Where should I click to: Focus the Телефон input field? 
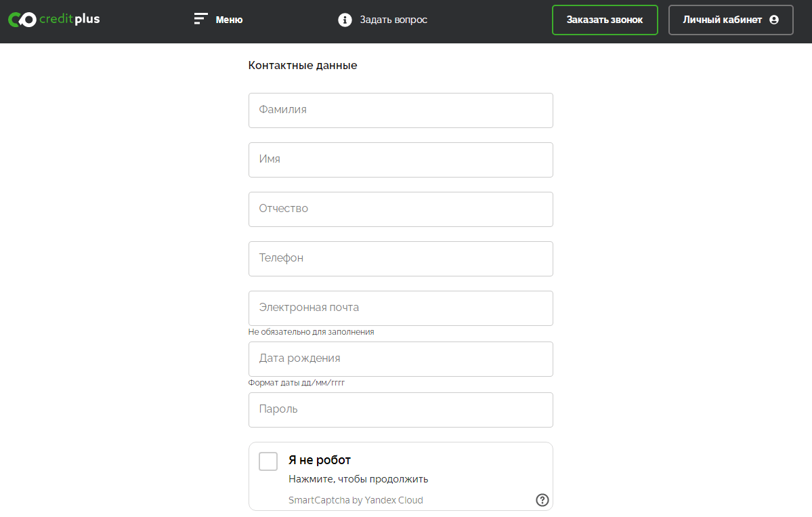tap(401, 259)
